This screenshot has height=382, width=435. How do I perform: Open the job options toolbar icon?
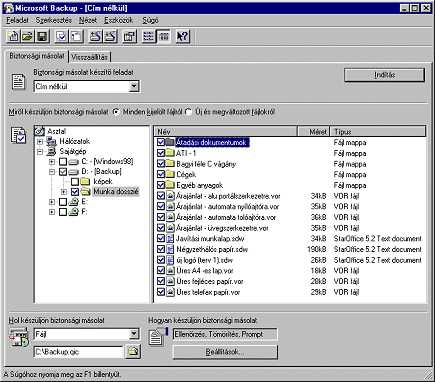click(130, 36)
